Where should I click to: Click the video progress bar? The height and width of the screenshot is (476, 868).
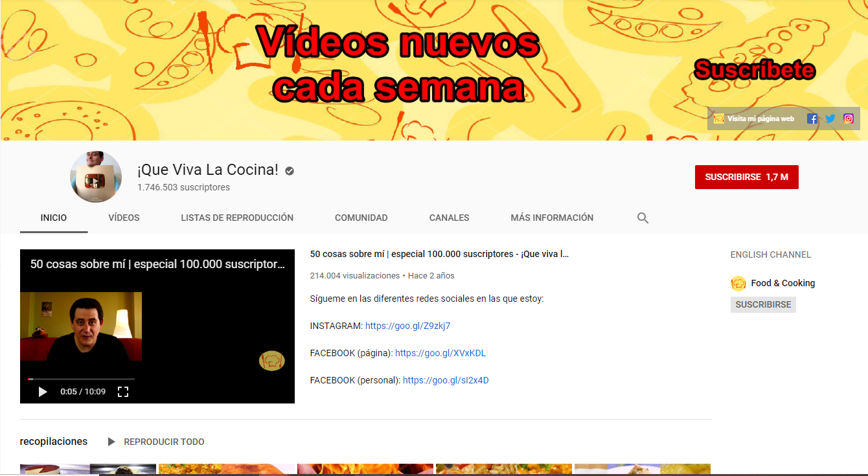click(81, 379)
